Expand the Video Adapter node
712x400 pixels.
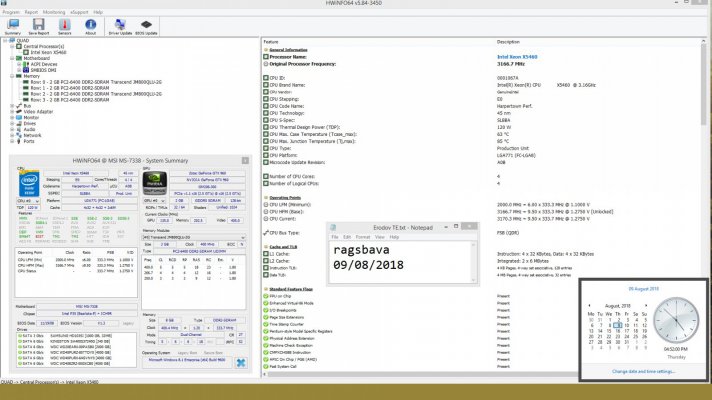12,112
